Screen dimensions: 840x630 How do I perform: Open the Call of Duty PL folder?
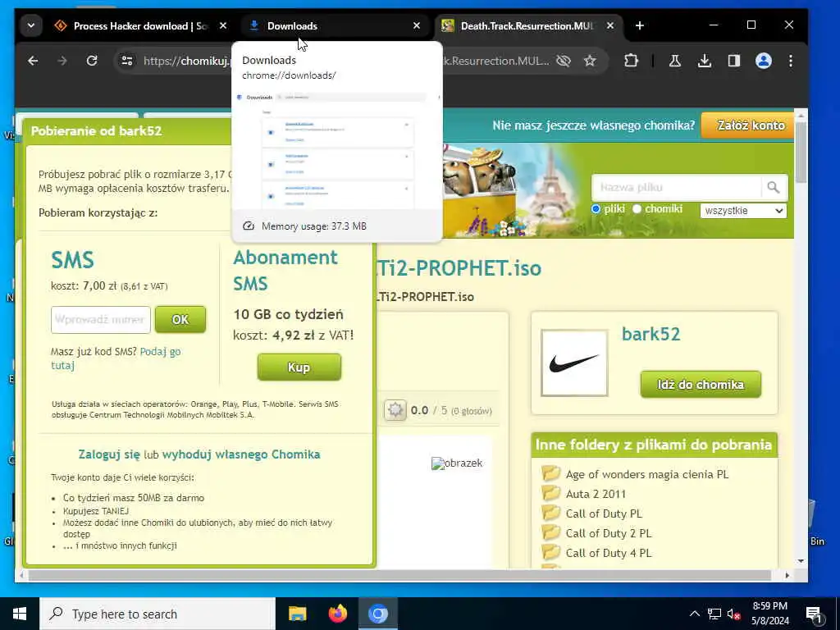[x=604, y=514]
